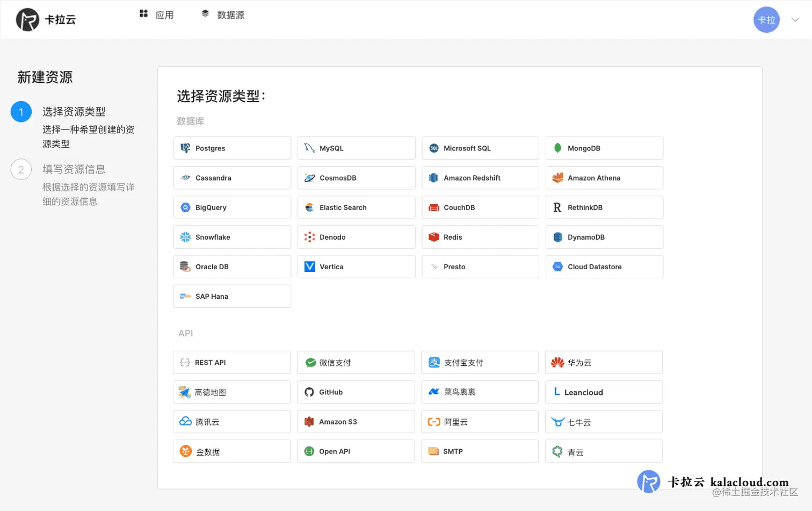
Task: Choose the 青云 resource
Action: point(604,451)
